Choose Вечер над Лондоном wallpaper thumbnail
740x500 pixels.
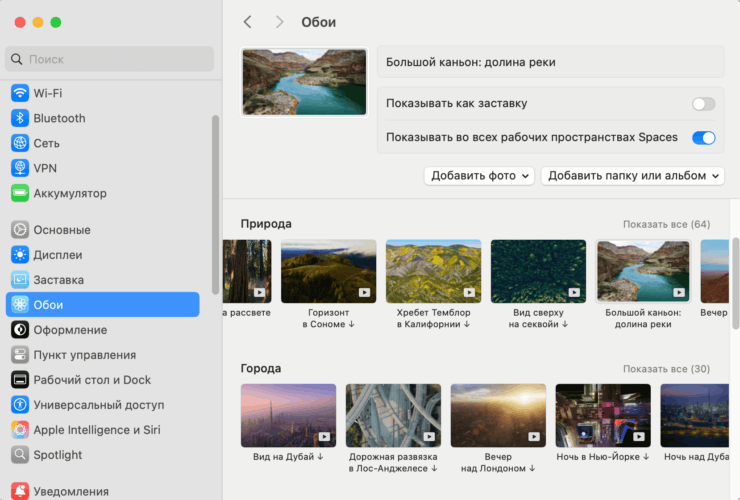[x=498, y=415]
